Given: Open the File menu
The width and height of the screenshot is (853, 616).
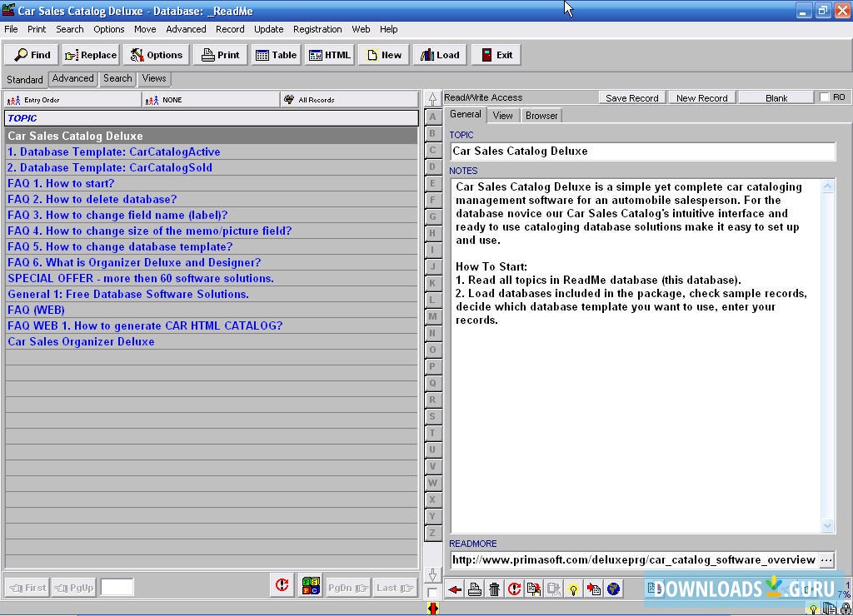Looking at the screenshot, I should [11, 29].
